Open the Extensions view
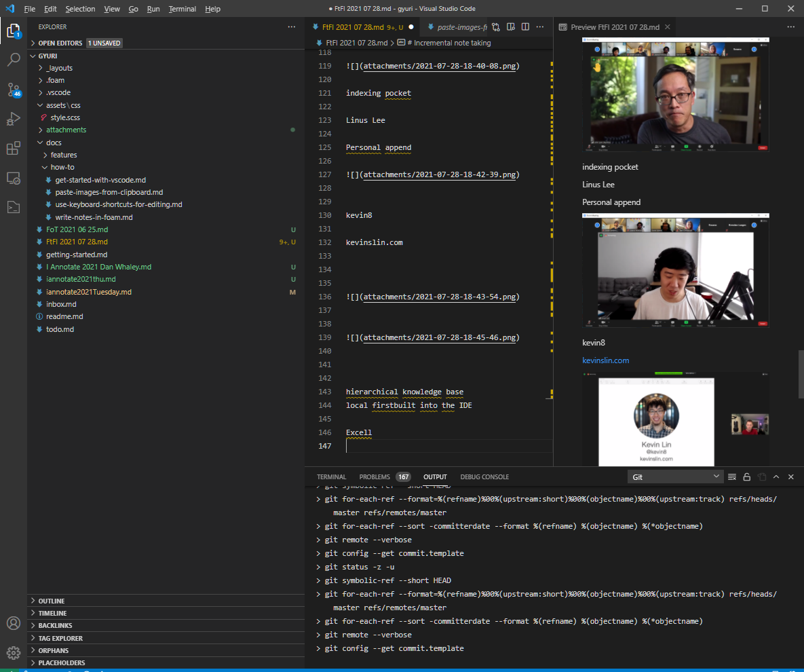The height and width of the screenshot is (672, 804). 14,149
